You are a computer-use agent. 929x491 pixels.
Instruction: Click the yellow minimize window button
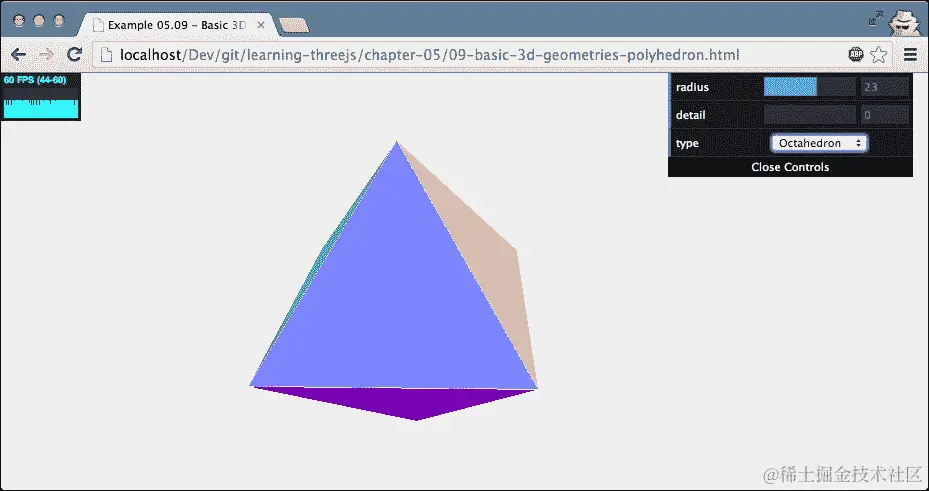coord(39,21)
